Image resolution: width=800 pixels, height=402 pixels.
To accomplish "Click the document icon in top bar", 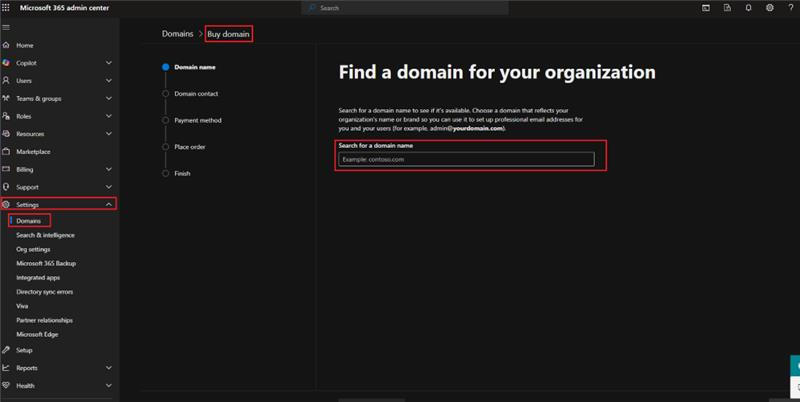I will point(727,8).
